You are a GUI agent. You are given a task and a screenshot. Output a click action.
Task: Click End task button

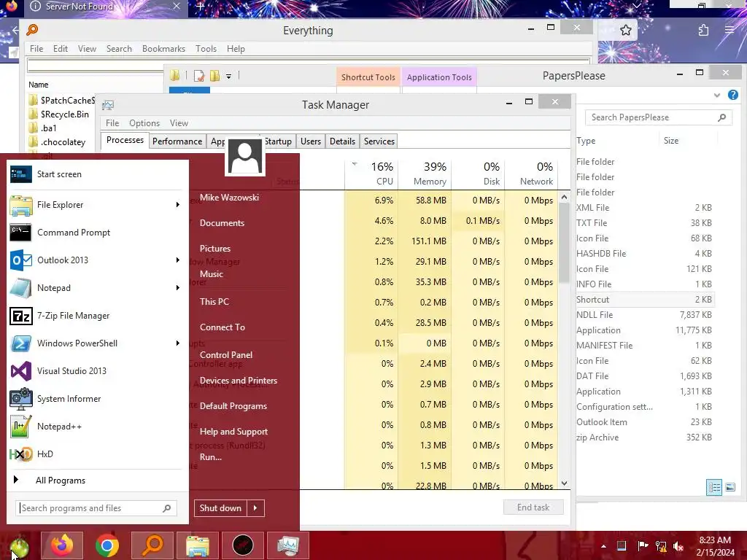click(533, 507)
